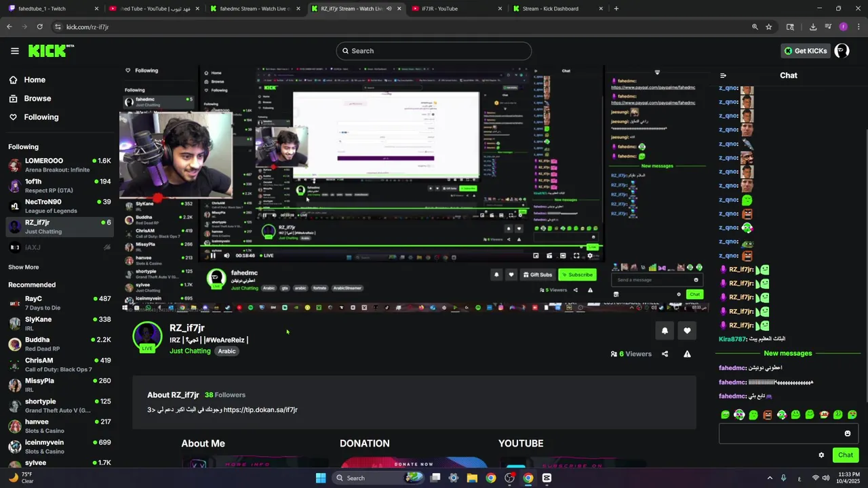Switch to Fahed Tube YouTube tab
868x488 pixels.
[155, 9]
